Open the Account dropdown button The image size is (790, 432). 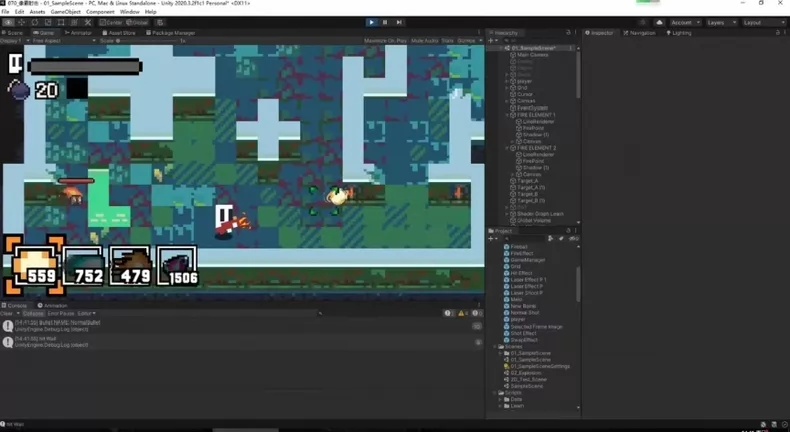(x=685, y=22)
